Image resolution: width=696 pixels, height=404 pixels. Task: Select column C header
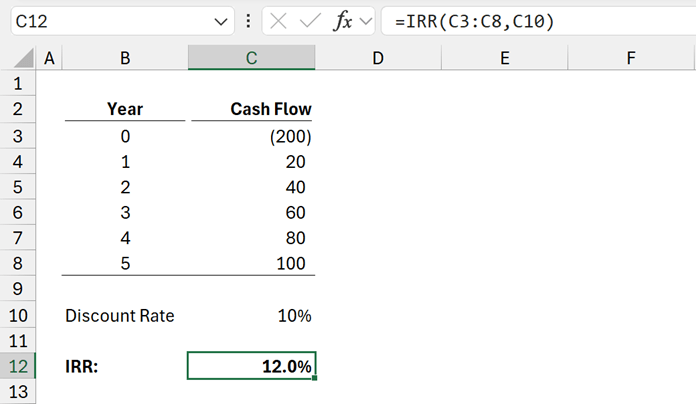(251, 59)
